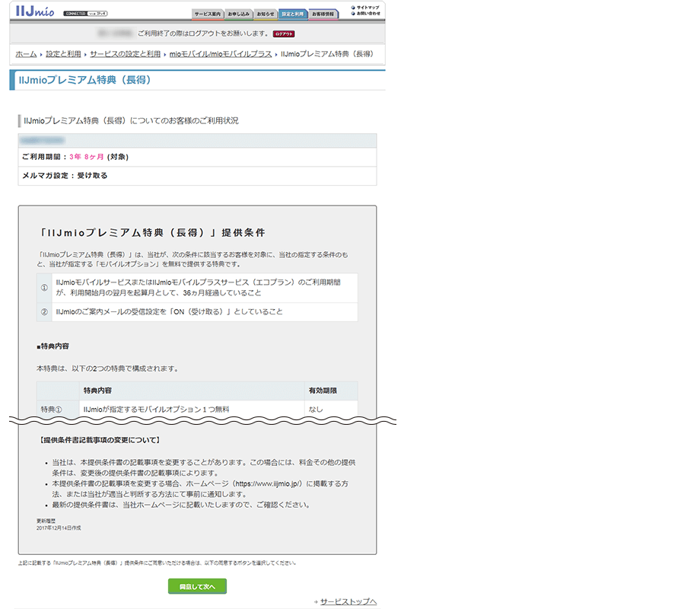Open the サービス案内 tab
The height and width of the screenshot is (609, 700).
pos(208,14)
